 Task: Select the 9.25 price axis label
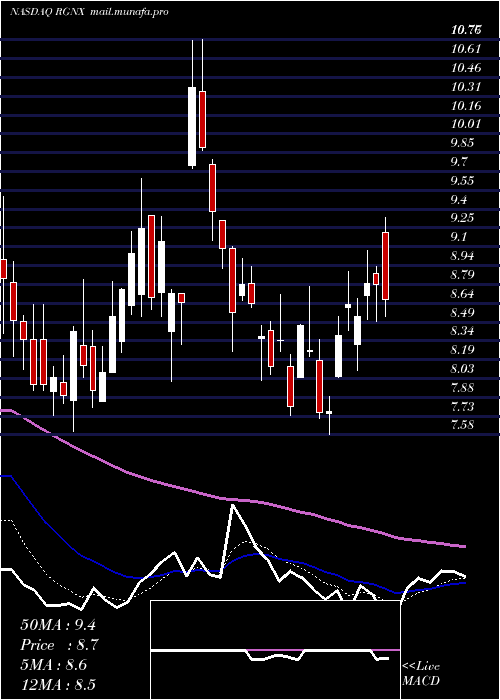point(462,218)
